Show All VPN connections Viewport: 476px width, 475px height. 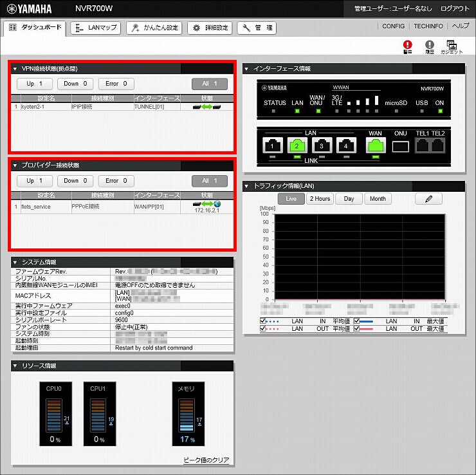point(210,84)
